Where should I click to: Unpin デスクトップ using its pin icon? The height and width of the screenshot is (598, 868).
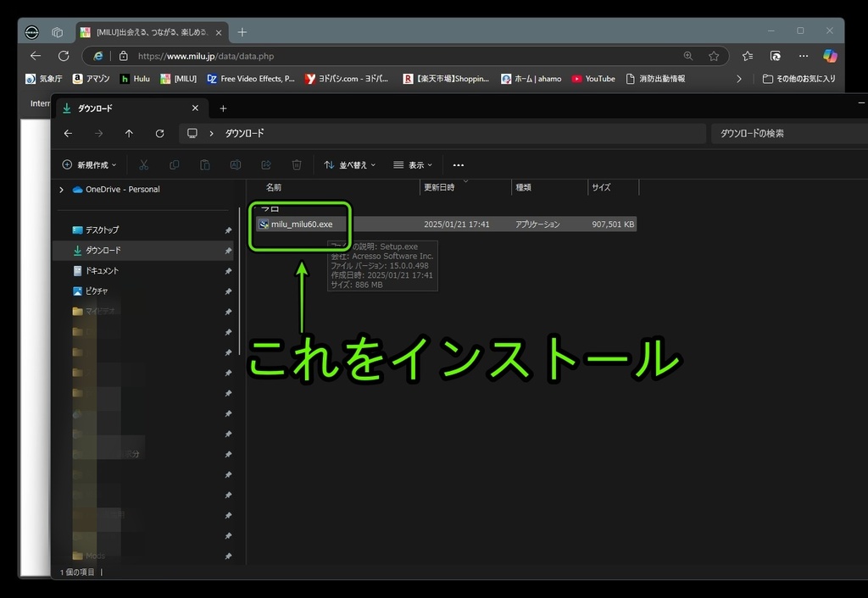[228, 230]
